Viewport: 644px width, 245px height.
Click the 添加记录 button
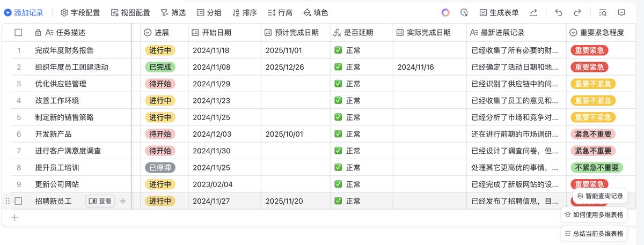tap(24, 12)
